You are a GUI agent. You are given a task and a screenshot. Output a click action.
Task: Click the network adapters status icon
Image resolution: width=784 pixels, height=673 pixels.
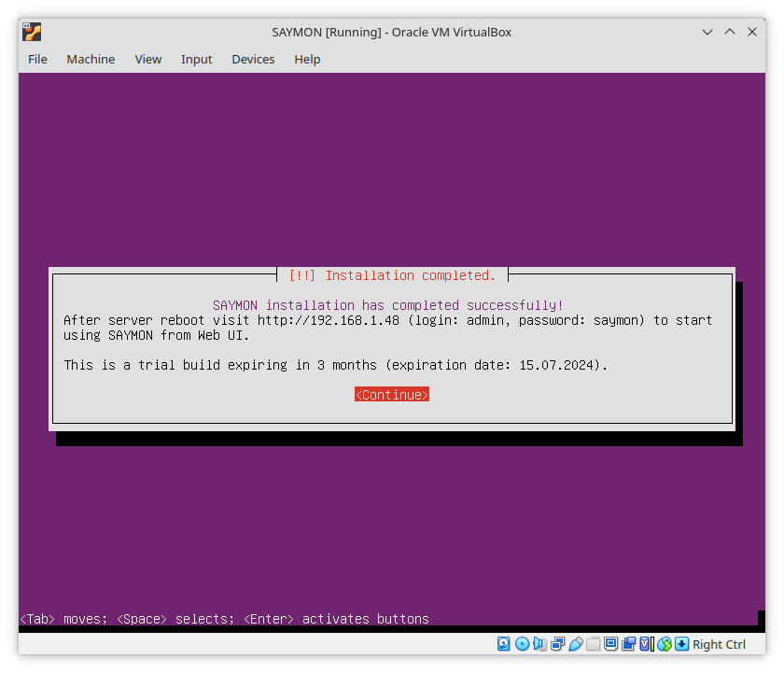[x=557, y=644]
